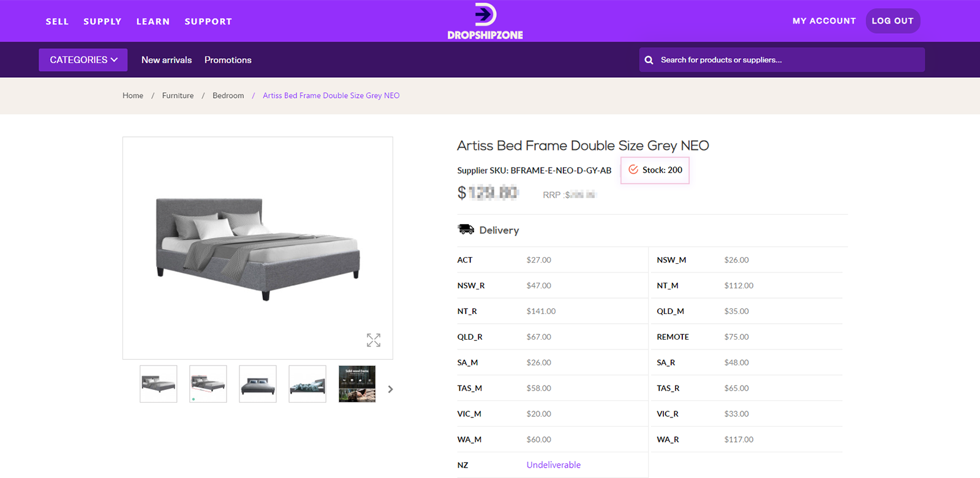The width and height of the screenshot is (980, 478).
Task: Click the REMOTE price $75.00
Action: (736, 337)
